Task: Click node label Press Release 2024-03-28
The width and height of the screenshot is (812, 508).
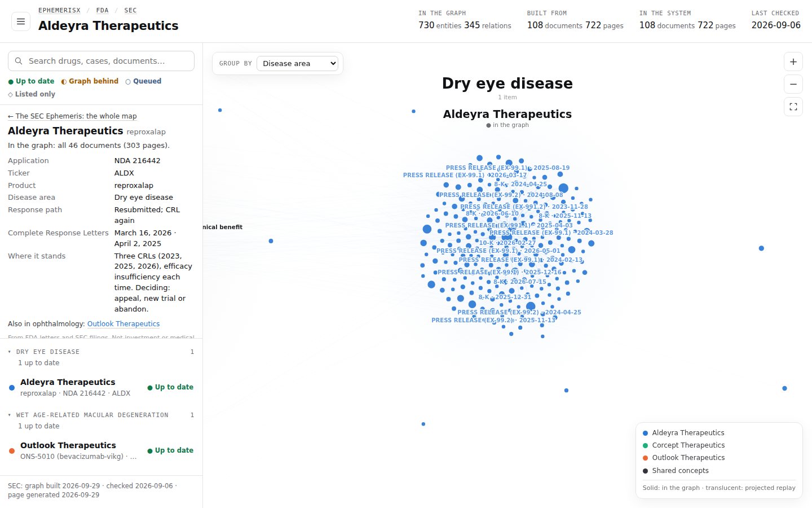Action: [x=551, y=233]
